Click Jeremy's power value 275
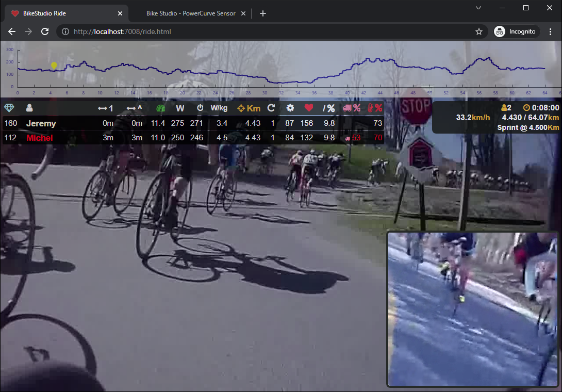Screen dimensions: 562x392 pyautogui.click(x=177, y=123)
